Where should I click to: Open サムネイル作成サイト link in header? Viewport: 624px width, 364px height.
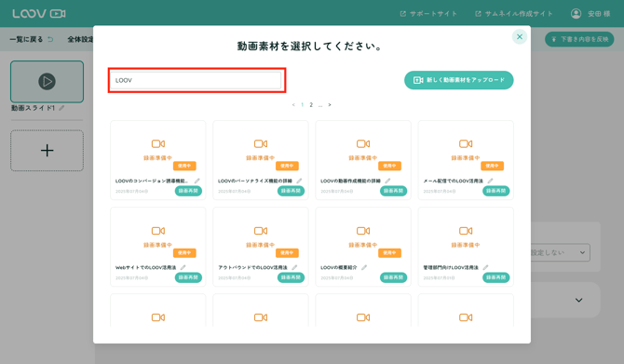(x=514, y=14)
